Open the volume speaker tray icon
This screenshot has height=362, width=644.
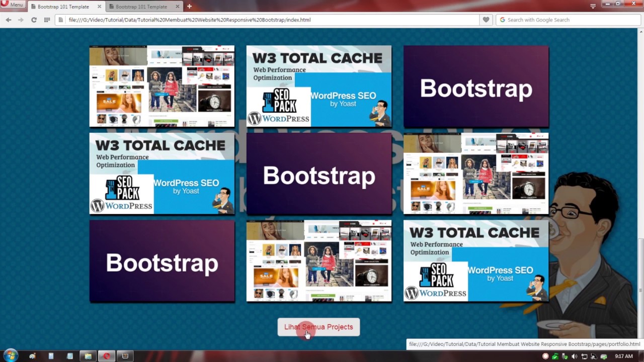click(575, 356)
